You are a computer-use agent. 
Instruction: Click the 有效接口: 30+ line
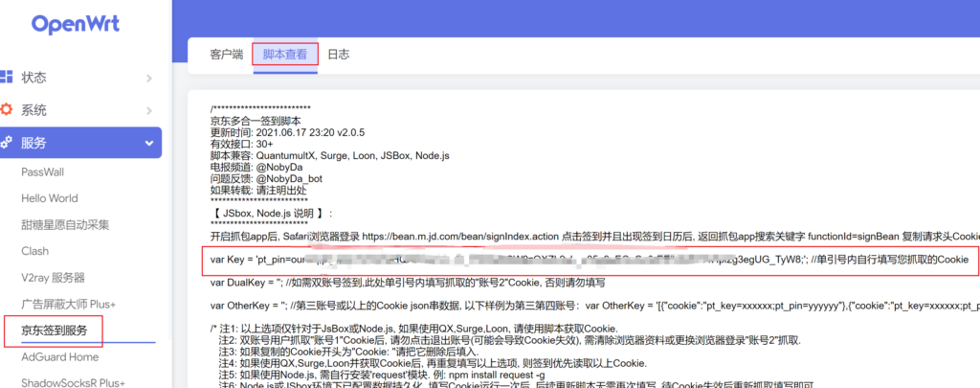coord(242,144)
